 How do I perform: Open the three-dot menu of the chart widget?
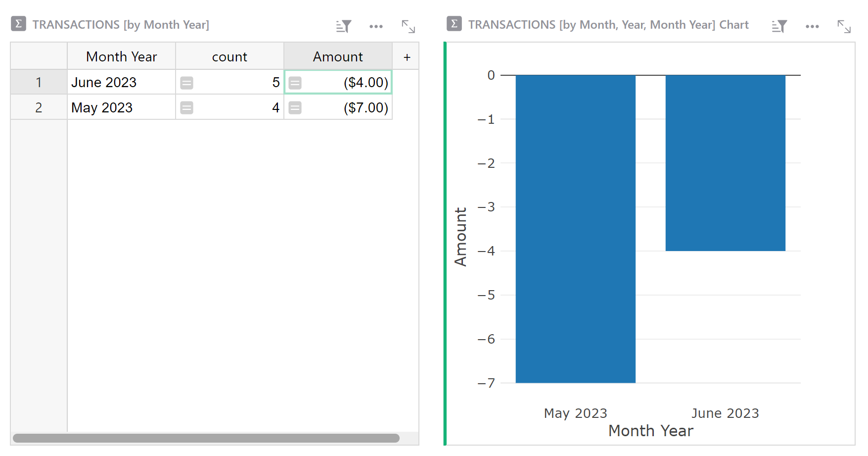[x=812, y=26]
